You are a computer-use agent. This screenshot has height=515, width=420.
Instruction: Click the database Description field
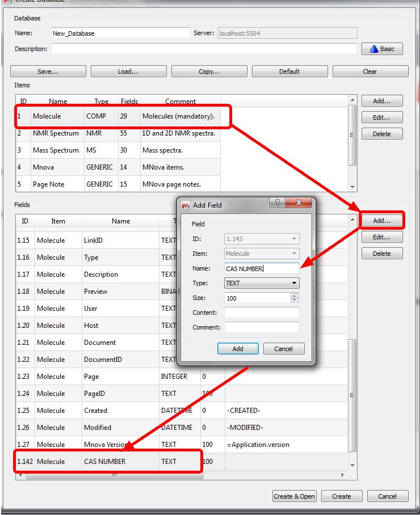204,49
